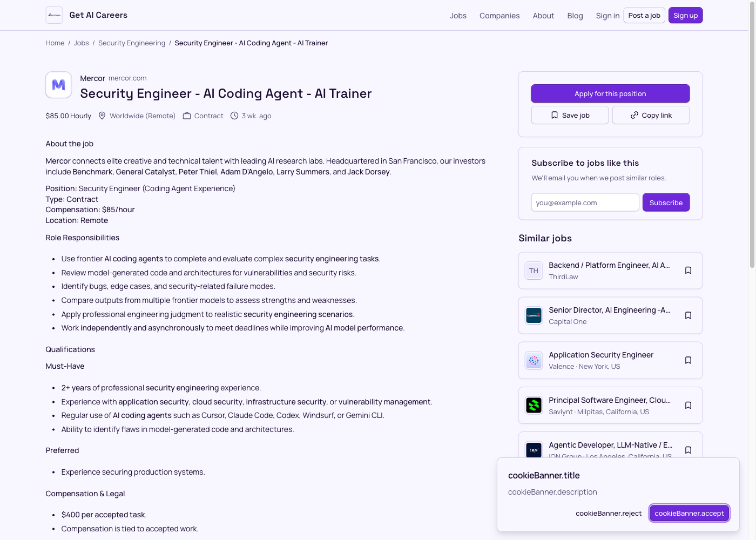Screen dimensions: 756x540
Task: Click the Compensation & Legal heading
Action: click(85, 494)
